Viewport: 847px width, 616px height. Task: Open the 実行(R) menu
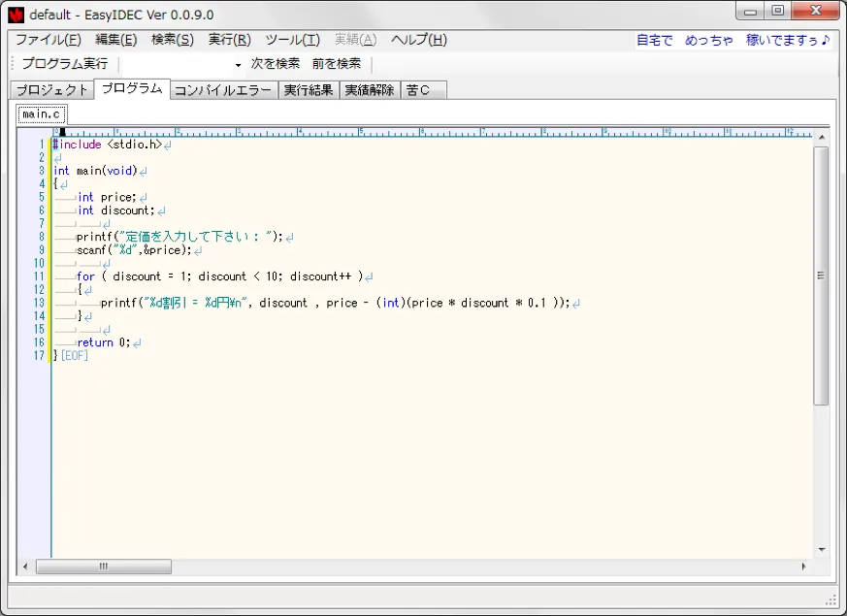229,40
